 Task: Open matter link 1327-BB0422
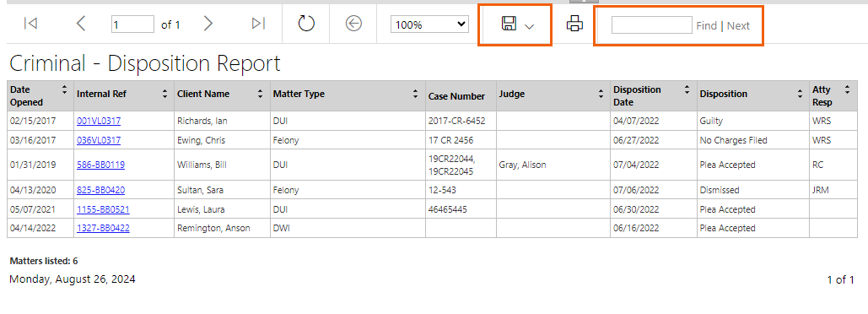pyautogui.click(x=103, y=228)
